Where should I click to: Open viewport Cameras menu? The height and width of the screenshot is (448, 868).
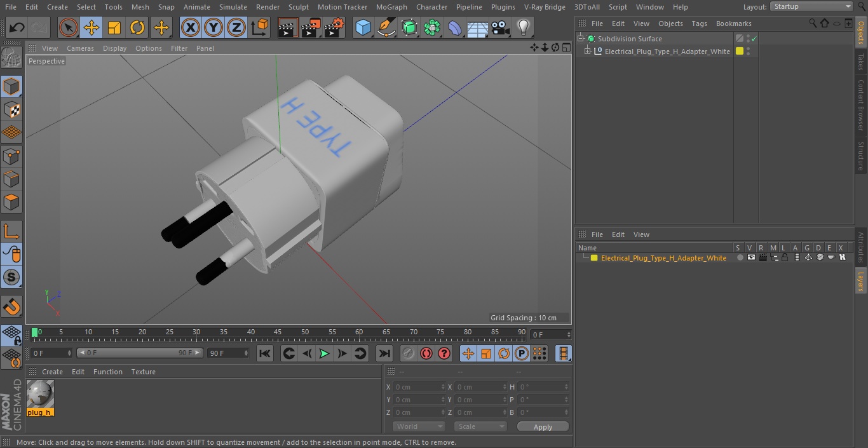pos(80,48)
